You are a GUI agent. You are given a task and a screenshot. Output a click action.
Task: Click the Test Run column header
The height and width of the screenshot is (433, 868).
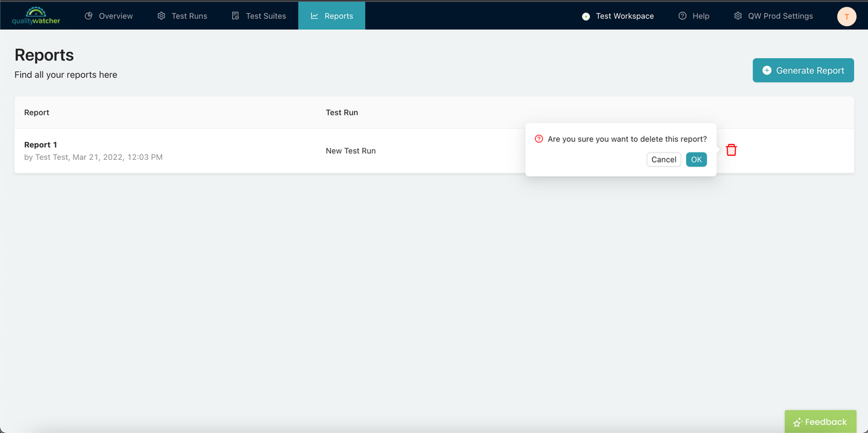(x=342, y=113)
